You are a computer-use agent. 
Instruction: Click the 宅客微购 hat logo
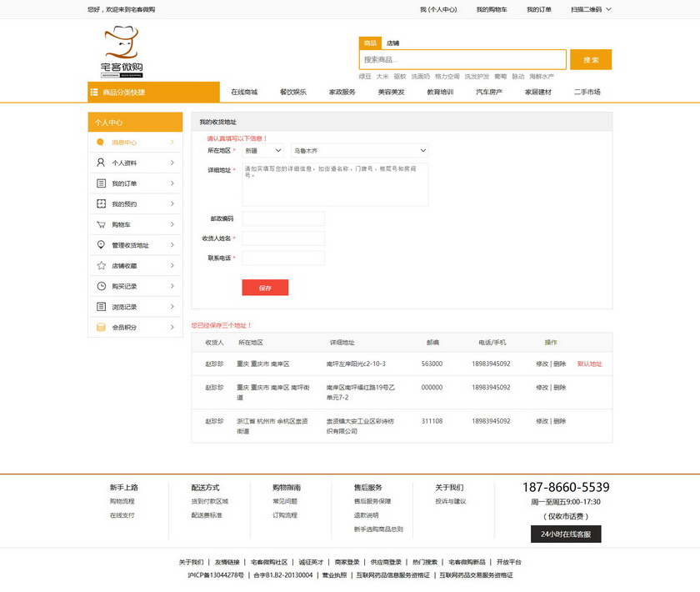(122, 52)
